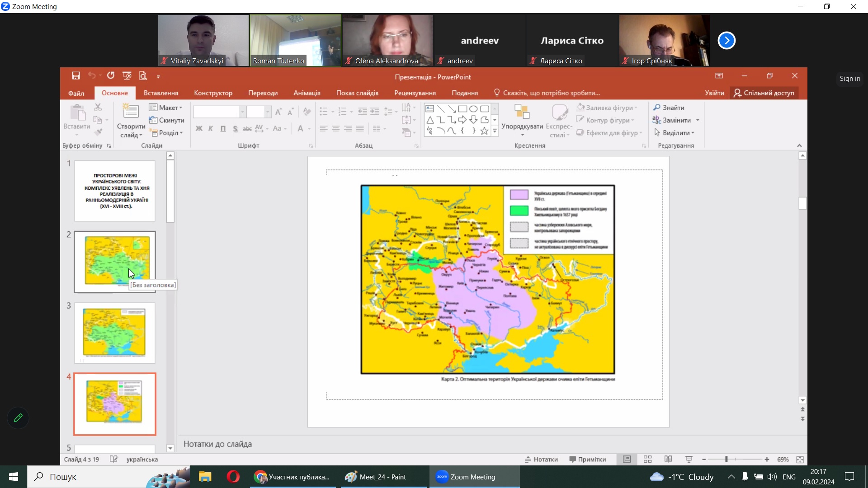Open the Layout (Макет) dropdown
Image resolution: width=868 pixels, height=488 pixels.
166,108
